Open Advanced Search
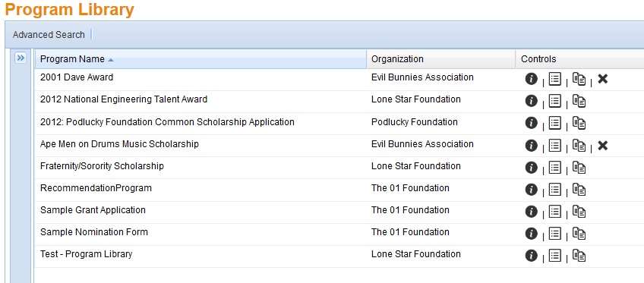 [x=49, y=35]
